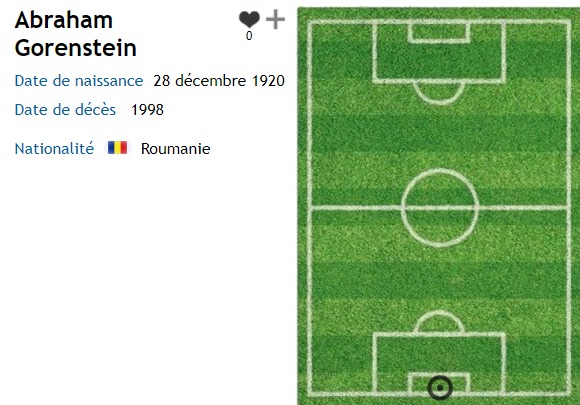Click the center circle of the pitch

point(440,207)
